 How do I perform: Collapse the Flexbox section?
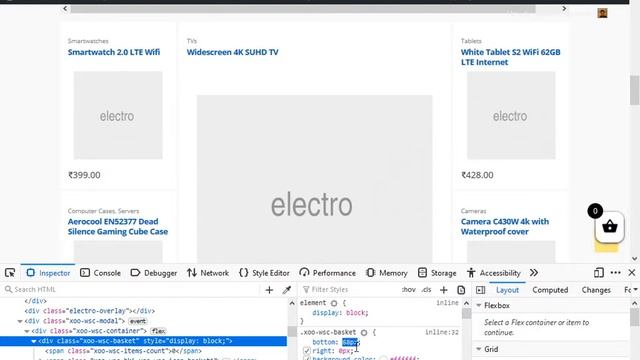click(x=479, y=305)
